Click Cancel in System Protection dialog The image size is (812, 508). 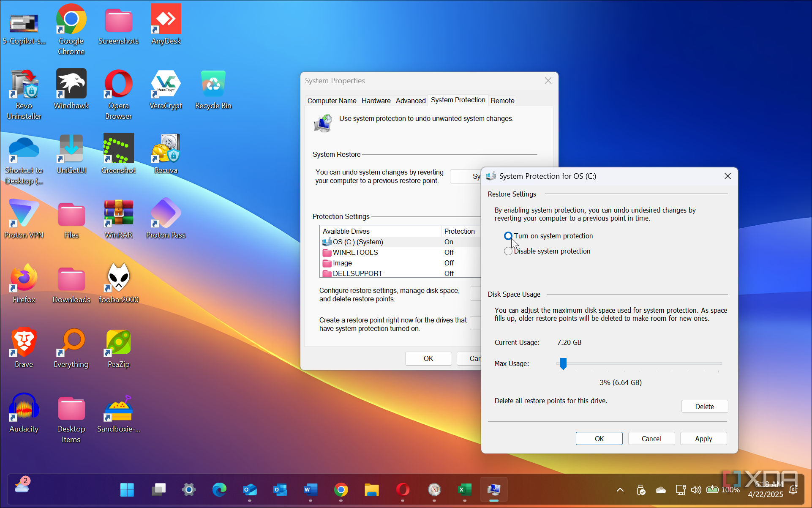[x=651, y=439]
